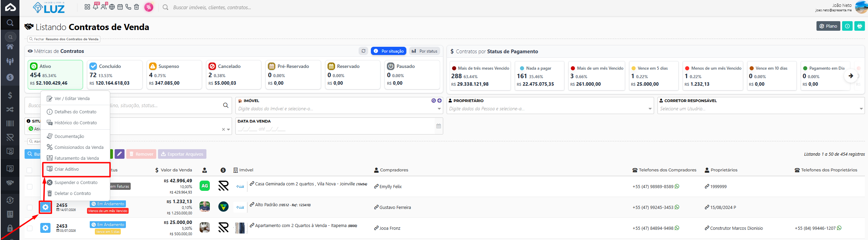Screen dimensions: 868x240
Task: Choose Suspender o Contrato menu entry
Action: click(x=75, y=183)
